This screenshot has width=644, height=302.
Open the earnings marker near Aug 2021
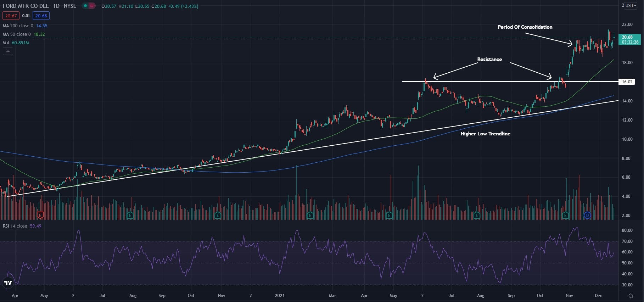(x=476, y=215)
